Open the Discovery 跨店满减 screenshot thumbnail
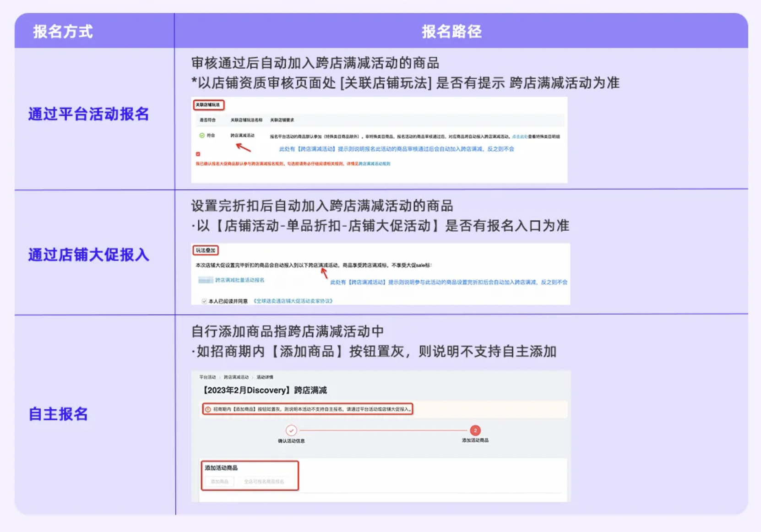 (380, 436)
